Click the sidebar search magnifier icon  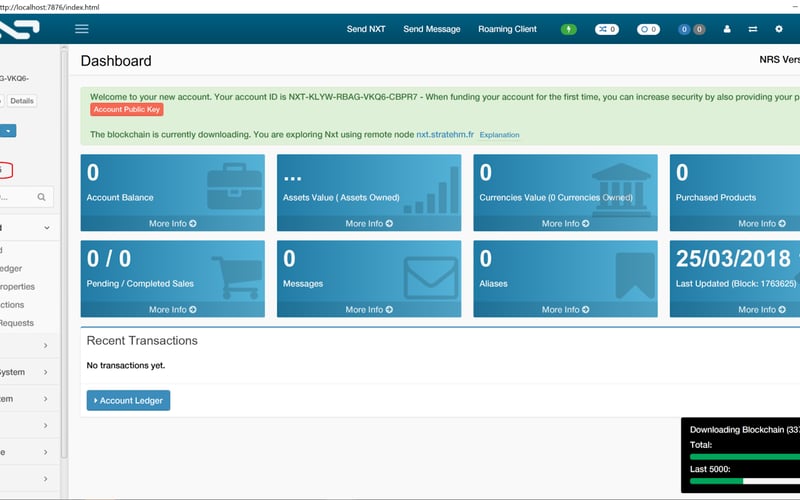point(41,197)
